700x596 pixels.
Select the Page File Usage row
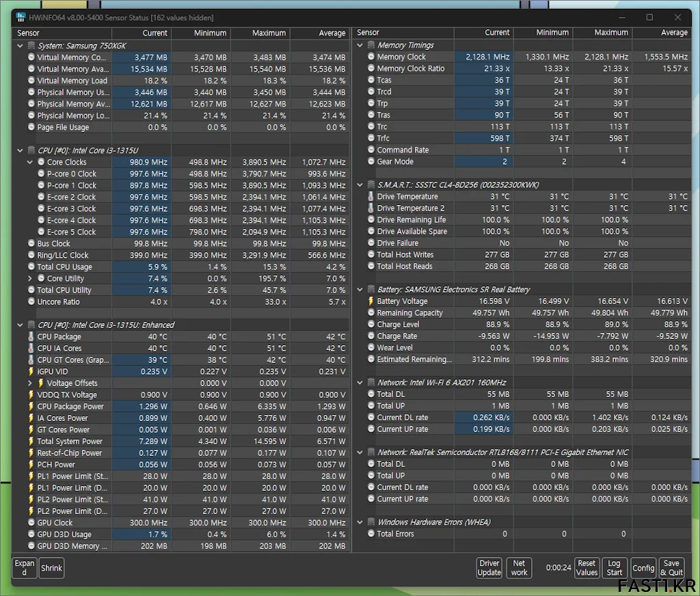coord(180,127)
